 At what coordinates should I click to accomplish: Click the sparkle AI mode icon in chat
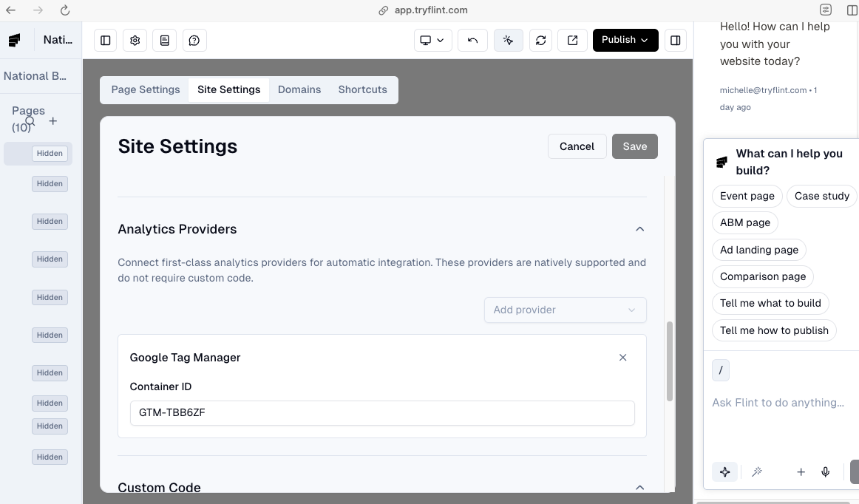click(724, 471)
